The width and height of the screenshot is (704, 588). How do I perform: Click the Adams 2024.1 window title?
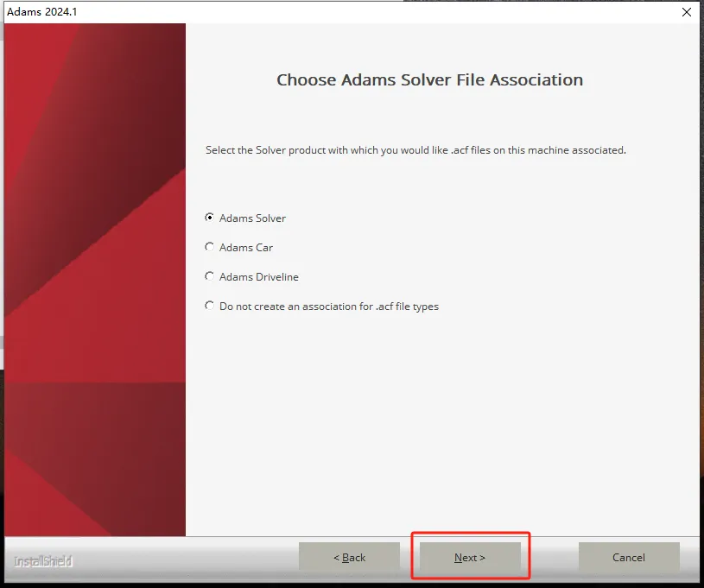[x=42, y=12]
